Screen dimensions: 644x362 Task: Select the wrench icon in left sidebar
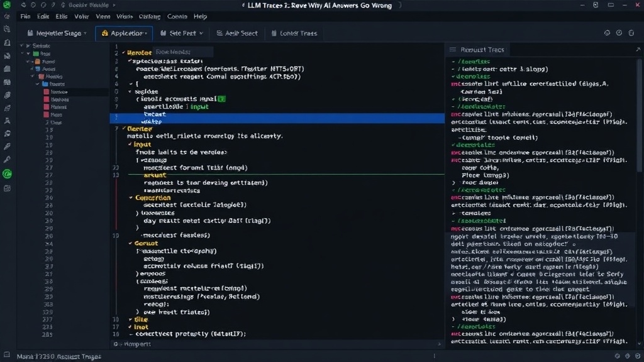click(x=7, y=160)
